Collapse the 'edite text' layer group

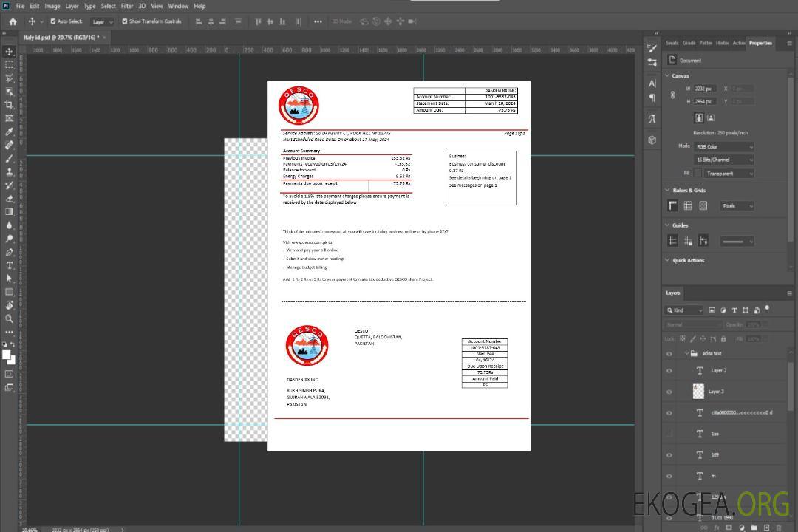(x=686, y=353)
